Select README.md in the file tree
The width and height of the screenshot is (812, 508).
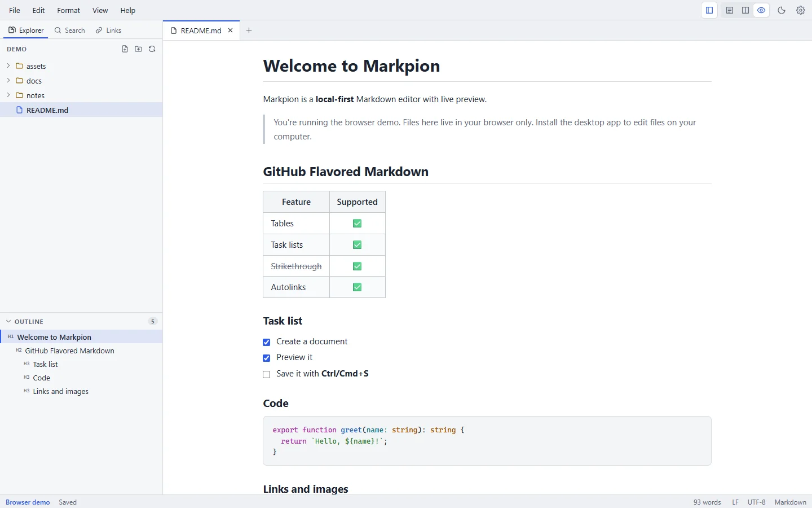pos(81,110)
